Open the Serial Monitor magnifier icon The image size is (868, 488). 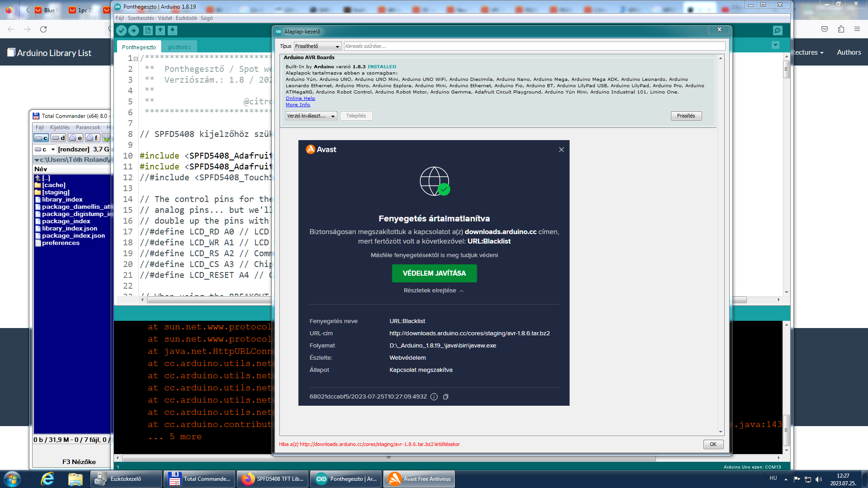click(x=777, y=30)
